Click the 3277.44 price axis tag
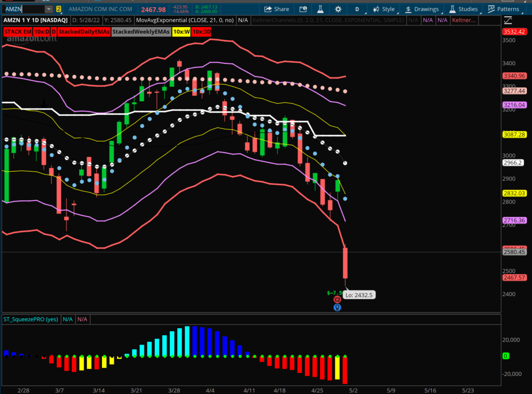Screen dimensions: 532x394 (514, 91)
